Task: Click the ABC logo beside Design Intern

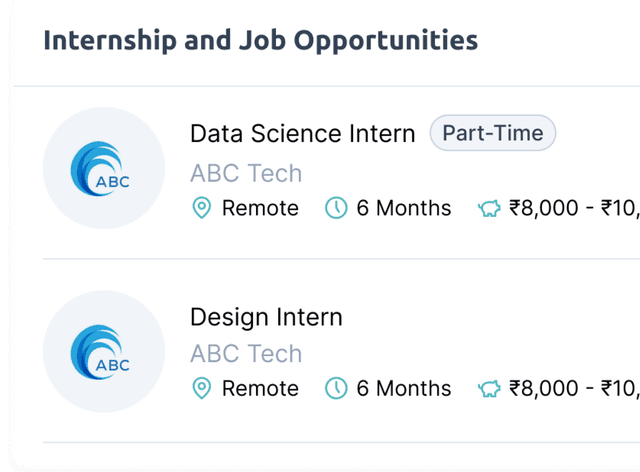Action: coord(104,352)
